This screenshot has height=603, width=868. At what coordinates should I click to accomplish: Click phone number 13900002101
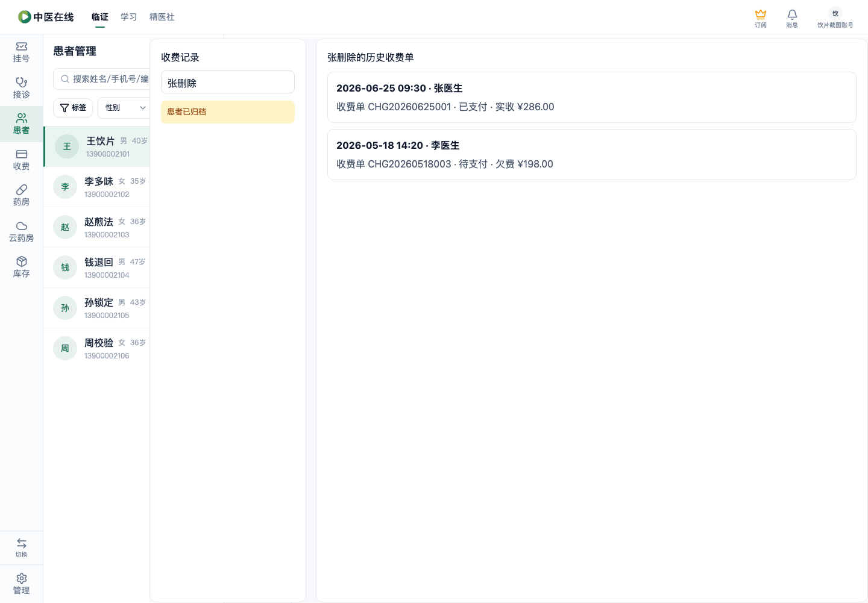pyautogui.click(x=108, y=154)
